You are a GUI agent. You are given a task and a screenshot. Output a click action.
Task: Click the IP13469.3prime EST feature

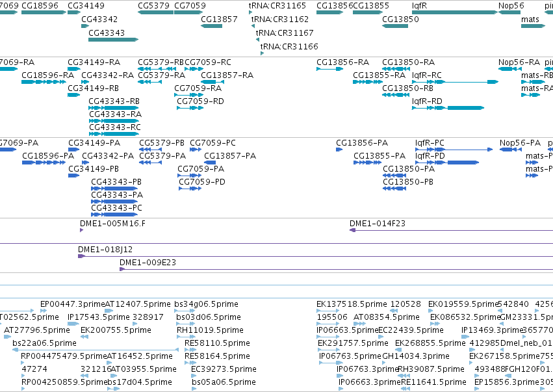coord(465,337)
